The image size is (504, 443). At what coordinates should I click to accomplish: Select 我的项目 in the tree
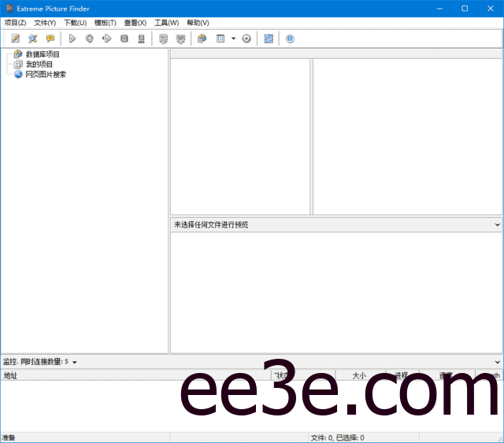(x=39, y=65)
